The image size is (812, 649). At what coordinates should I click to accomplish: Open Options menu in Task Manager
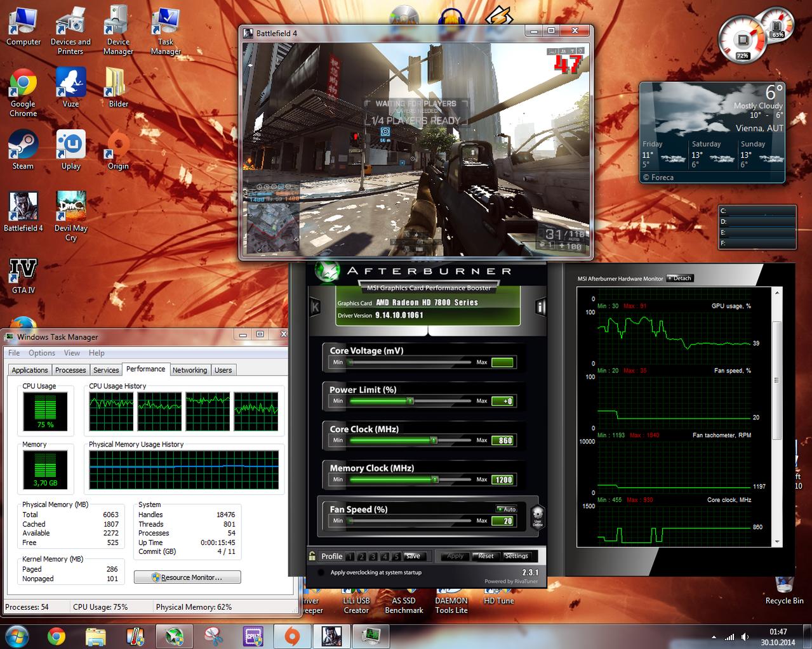pos(41,353)
